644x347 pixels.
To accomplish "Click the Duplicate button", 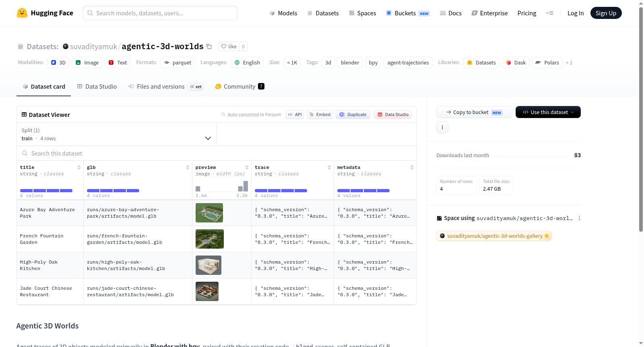I will [x=353, y=114].
